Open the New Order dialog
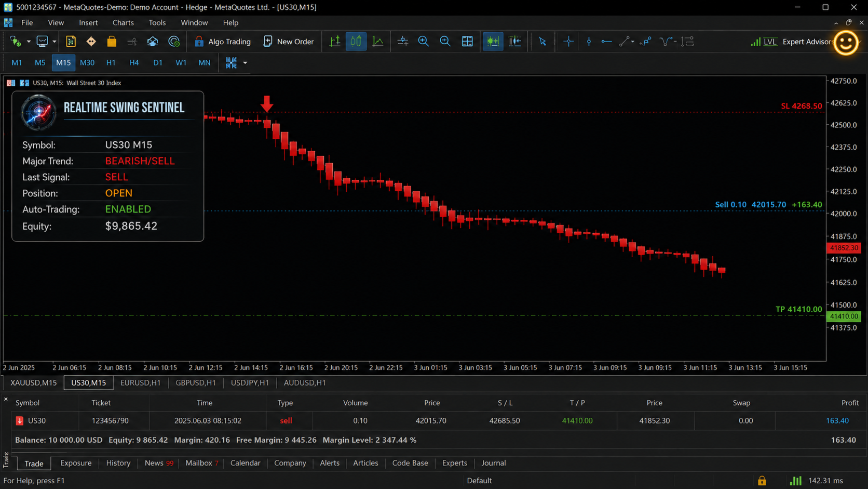868x489 pixels. pyautogui.click(x=289, y=42)
